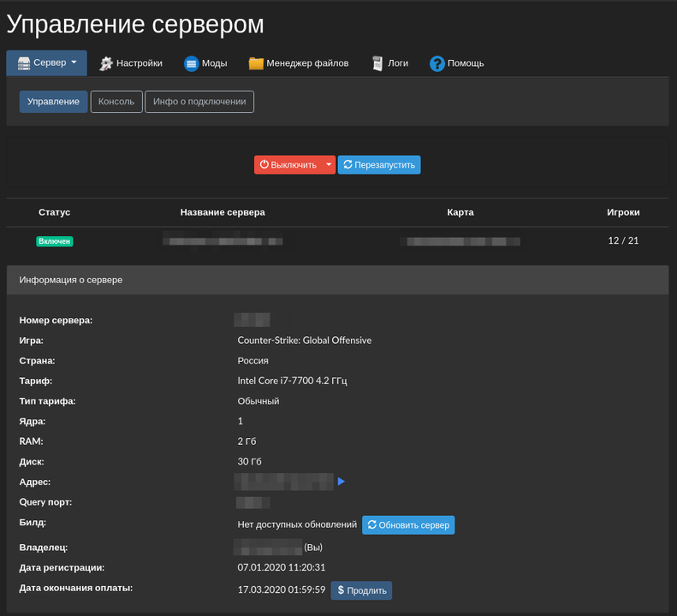Screen dimensions: 677x616
Task: Click the RAM value 2 Гб
Action: (x=246, y=441)
